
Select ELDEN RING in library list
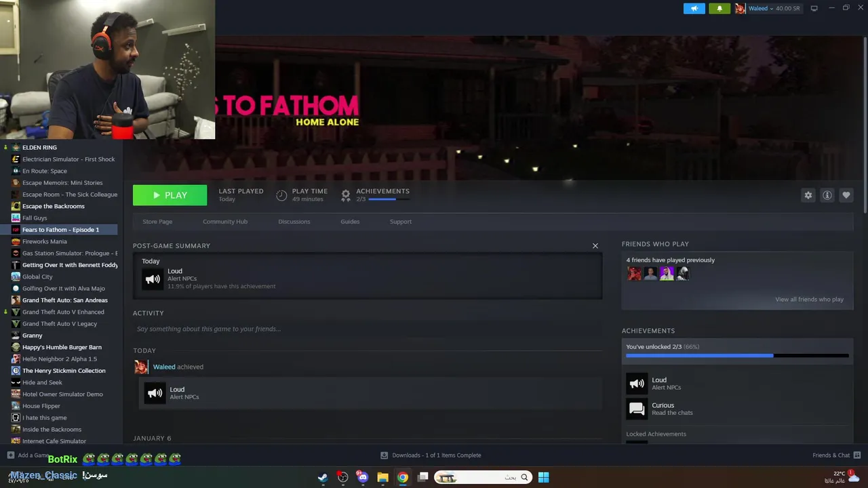coord(39,147)
